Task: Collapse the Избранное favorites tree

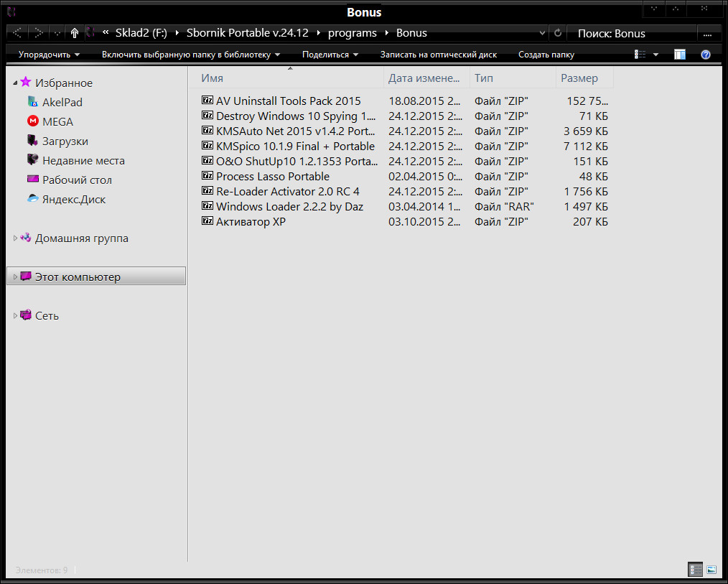Action: coord(16,84)
